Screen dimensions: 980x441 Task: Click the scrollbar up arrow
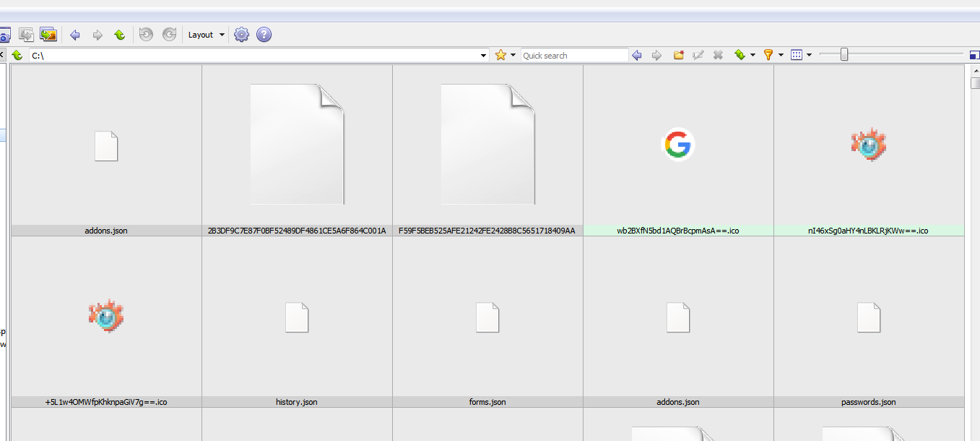[975, 70]
